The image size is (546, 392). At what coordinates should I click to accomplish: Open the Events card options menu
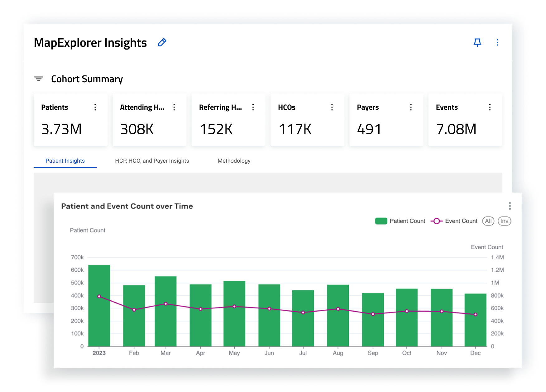[x=490, y=107]
